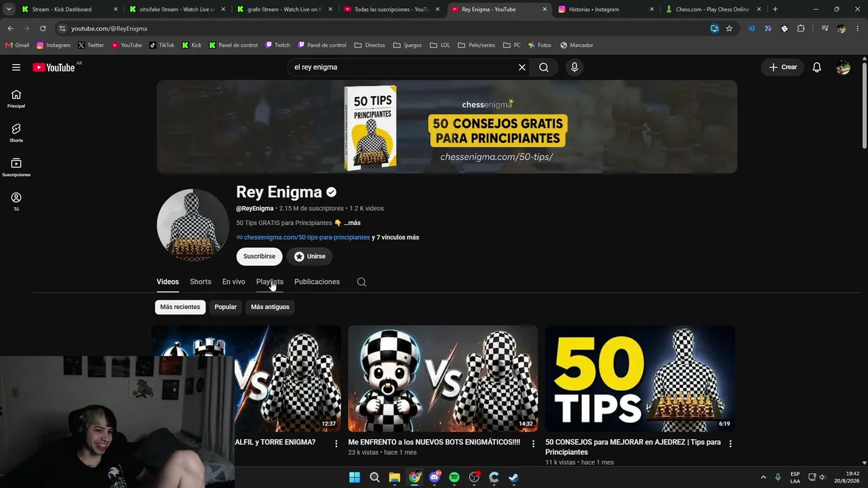Clear the search box with the X icon
The image size is (868, 488).
522,67
